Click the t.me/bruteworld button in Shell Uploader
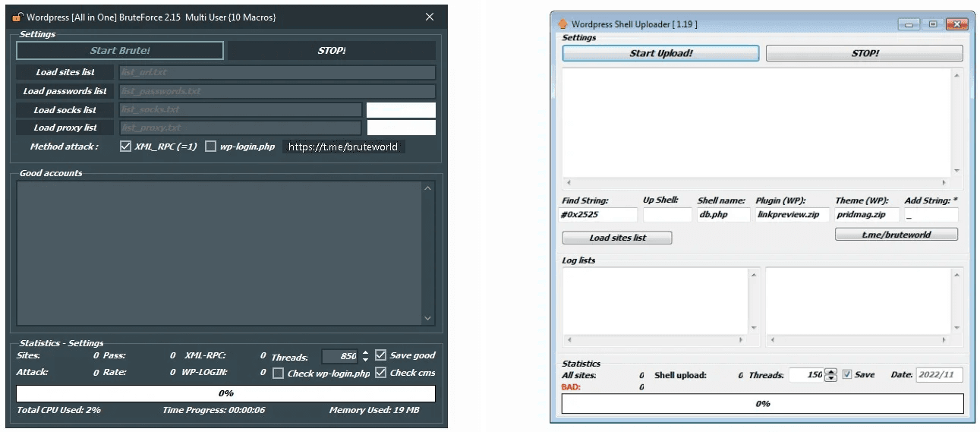Screen dimensions: 980x432 896,235
